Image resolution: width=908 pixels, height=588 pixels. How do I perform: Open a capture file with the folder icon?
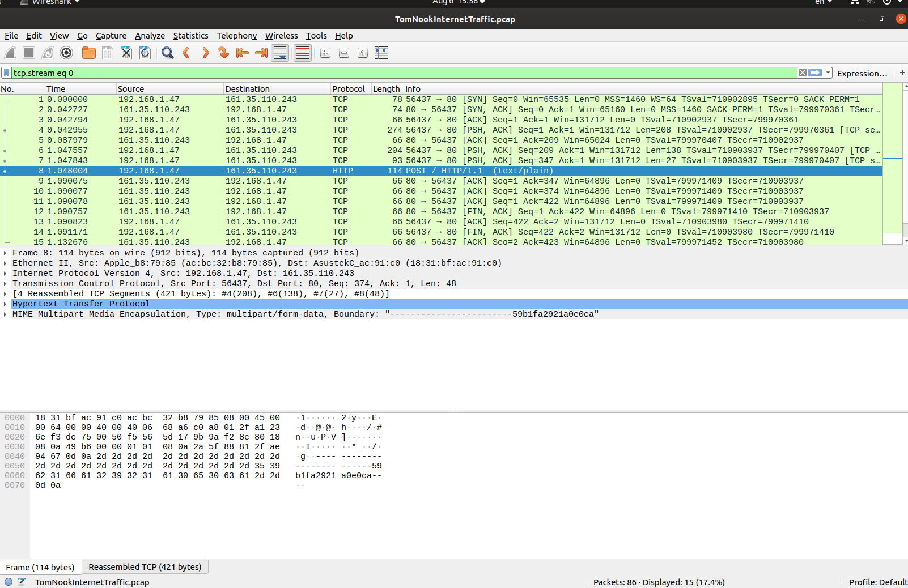[88, 53]
